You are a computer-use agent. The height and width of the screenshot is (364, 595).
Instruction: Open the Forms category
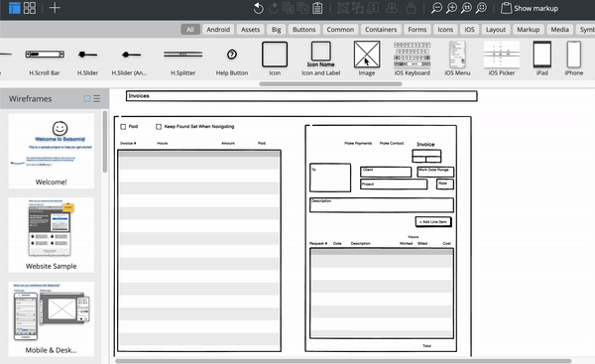pos(417,29)
